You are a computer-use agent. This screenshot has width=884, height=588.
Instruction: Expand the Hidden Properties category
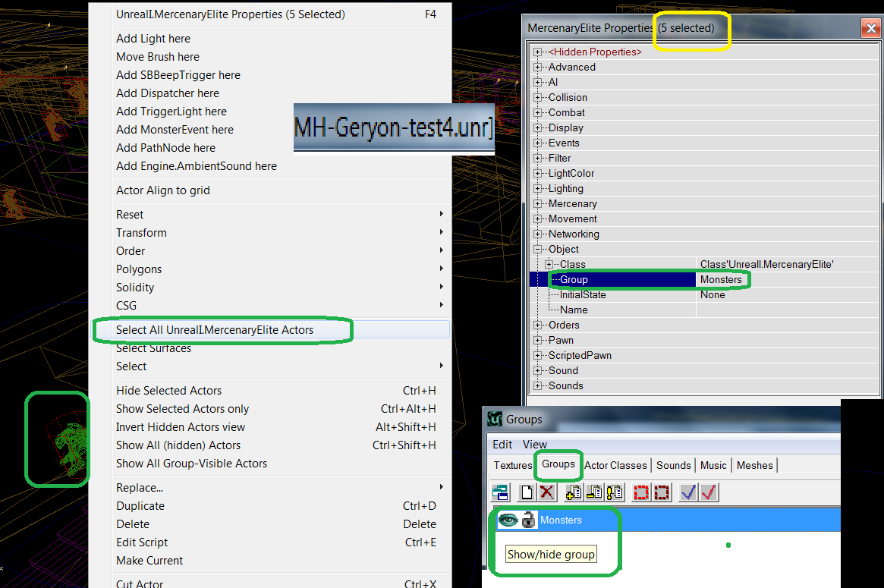[x=537, y=52]
